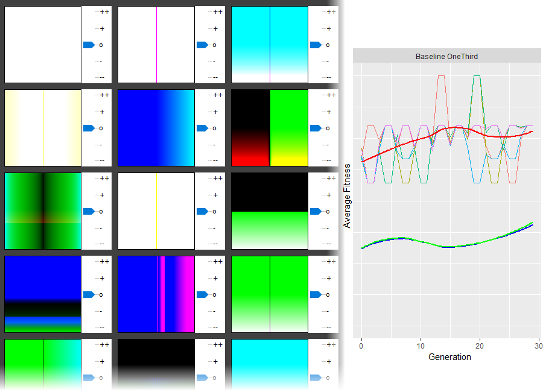Select the green-to-cyan thumbnail with black center line
This screenshot has height=392, width=543.
point(43,365)
